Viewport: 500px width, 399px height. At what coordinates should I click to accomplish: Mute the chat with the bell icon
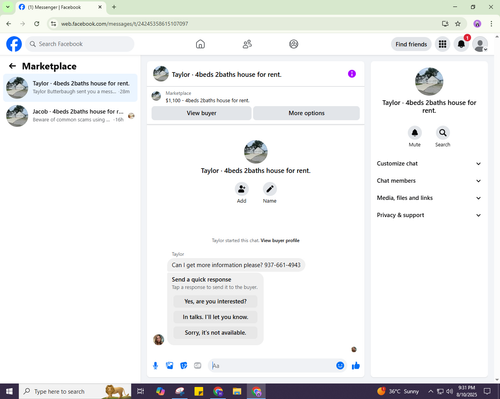click(x=415, y=133)
